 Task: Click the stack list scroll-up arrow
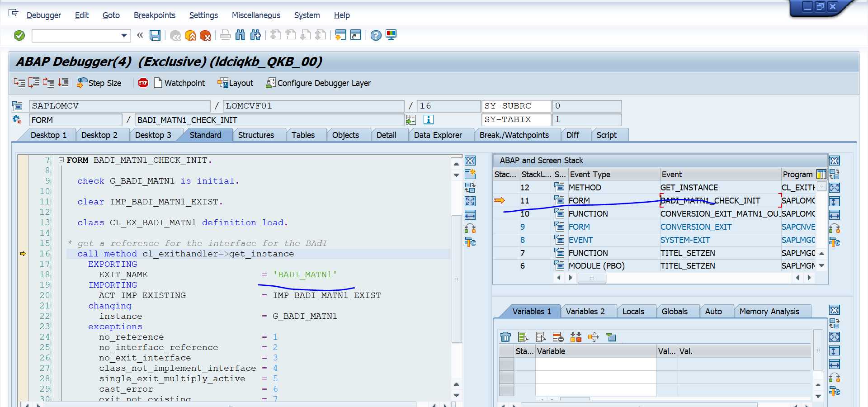821,253
